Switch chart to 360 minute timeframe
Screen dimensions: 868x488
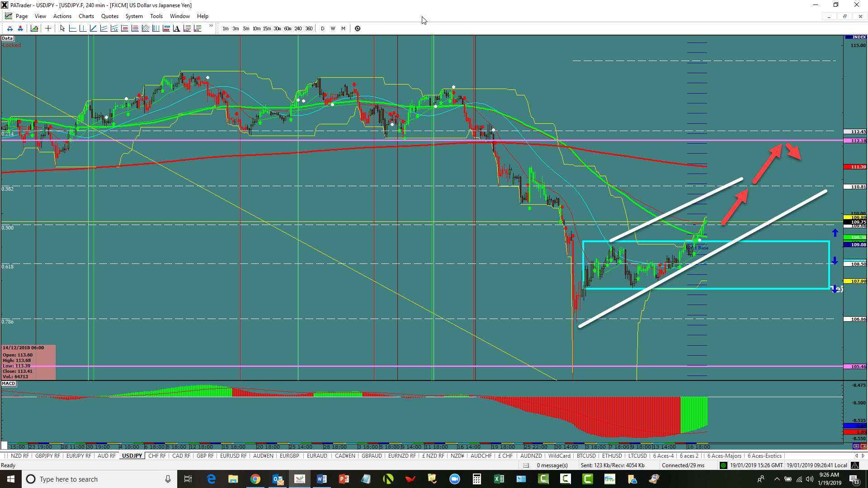[309, 28]
